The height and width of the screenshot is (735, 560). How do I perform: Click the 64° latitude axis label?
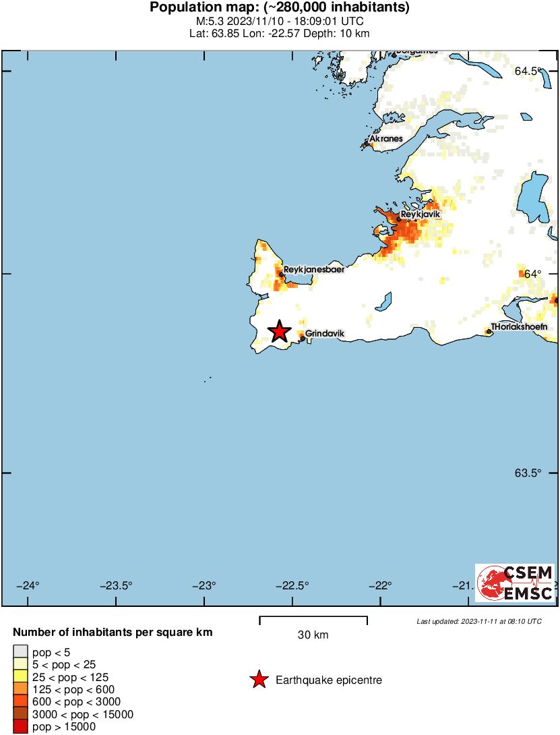tap(533, 274)
